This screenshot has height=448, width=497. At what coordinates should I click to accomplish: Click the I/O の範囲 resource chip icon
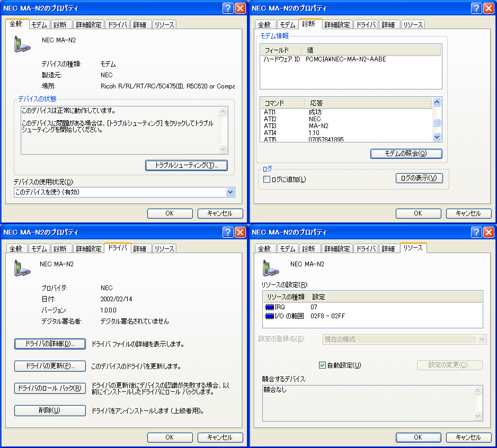coord(269,316)
